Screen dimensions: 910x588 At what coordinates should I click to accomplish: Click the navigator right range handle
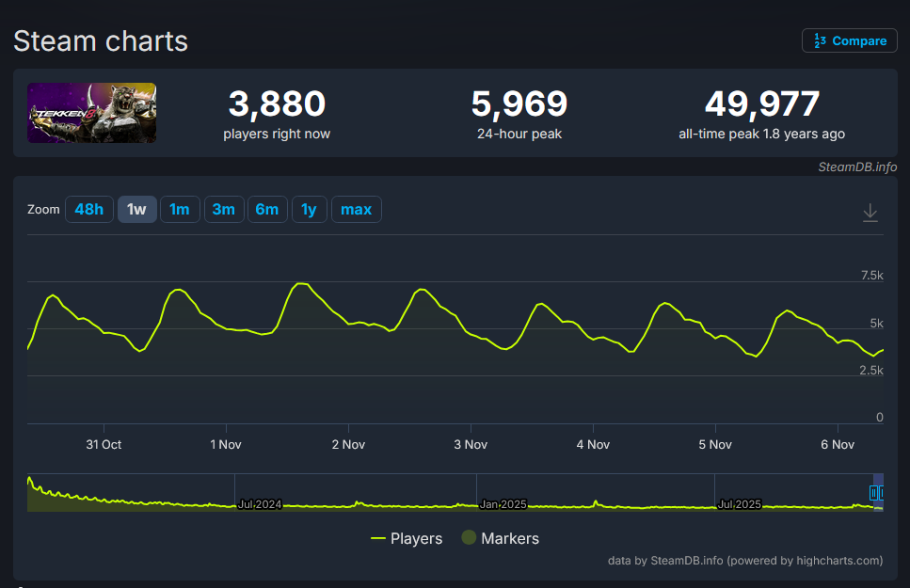tap(882, 493)
